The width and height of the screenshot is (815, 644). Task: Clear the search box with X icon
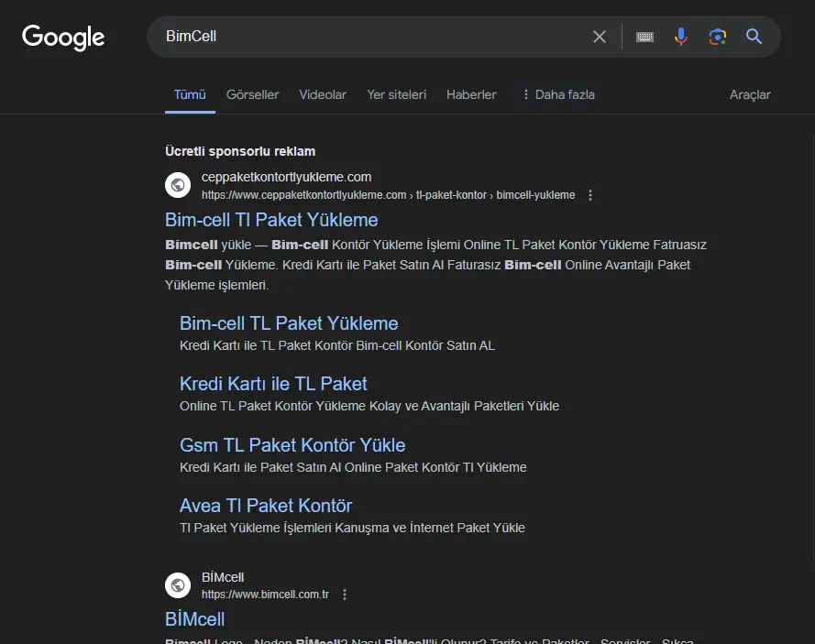pyautogui.click(x=600, y=37)
